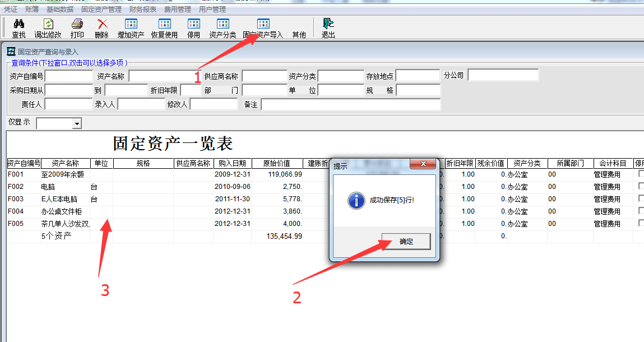This screenshot has height=342, width=644.
Task: Click the 增加资产 toolbar icon
Action: [131, 24]
